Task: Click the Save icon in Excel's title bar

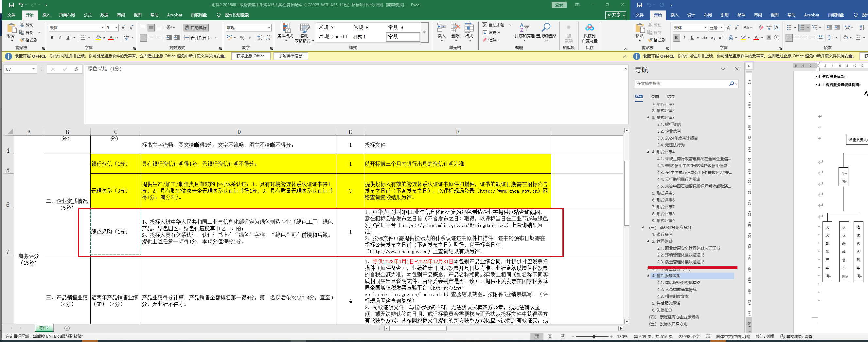Action: point(11,5)
